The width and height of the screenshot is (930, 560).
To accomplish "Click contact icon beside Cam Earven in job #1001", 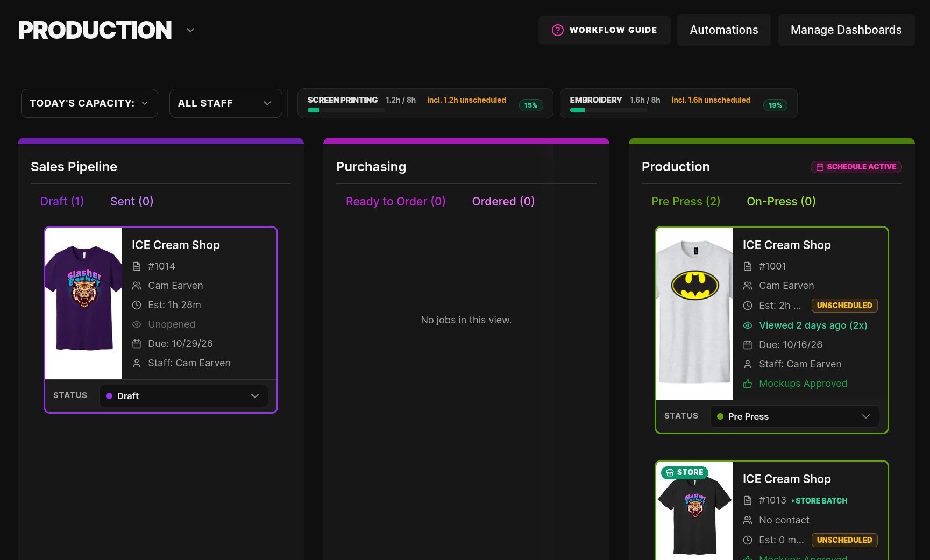I will [748, 286].
